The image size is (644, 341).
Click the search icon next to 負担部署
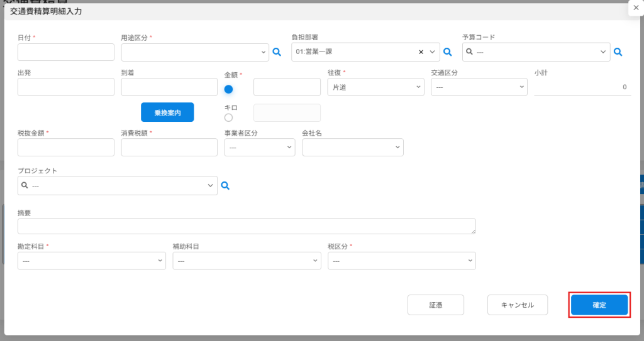[448, 53]
